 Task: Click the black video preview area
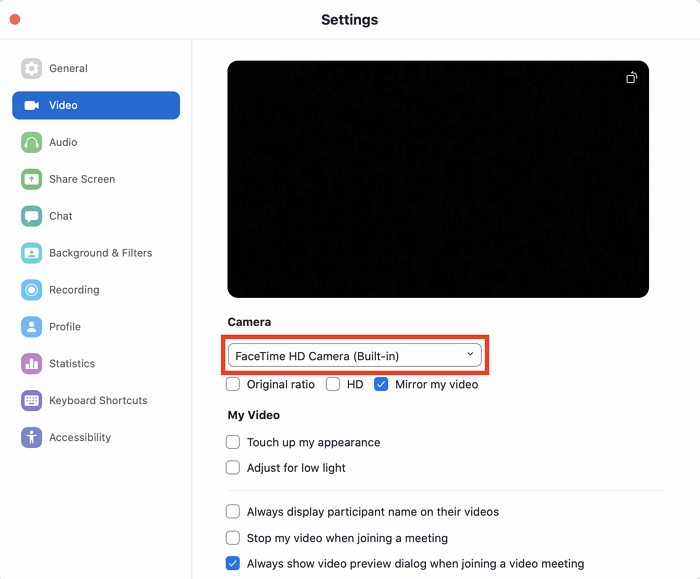pos(438,180)
